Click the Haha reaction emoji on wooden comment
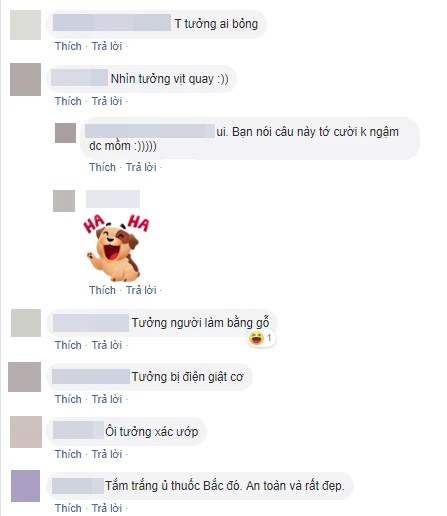447x516 pixels. [256, 338]
